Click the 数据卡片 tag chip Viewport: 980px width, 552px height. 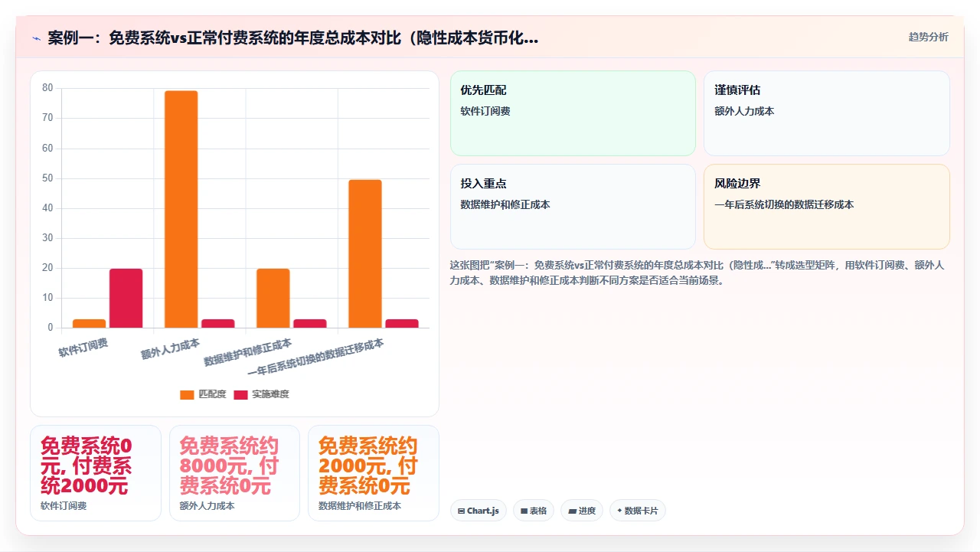coord(638,511)
